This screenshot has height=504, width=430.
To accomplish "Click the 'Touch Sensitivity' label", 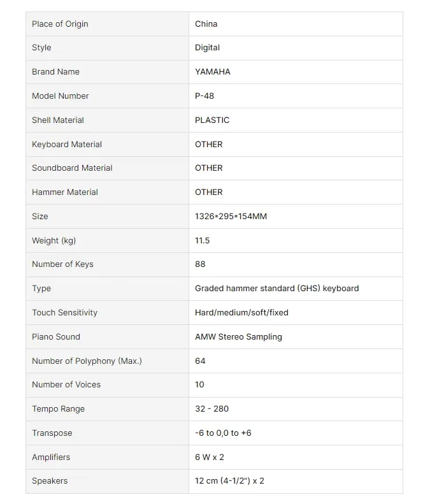I will (x=64, y=313).
